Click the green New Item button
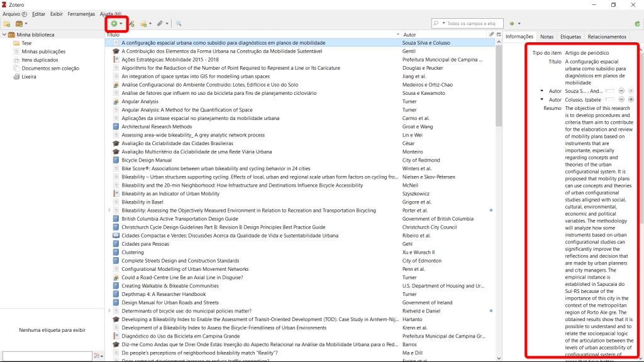 pyautogui.click(x=114, y=24)
